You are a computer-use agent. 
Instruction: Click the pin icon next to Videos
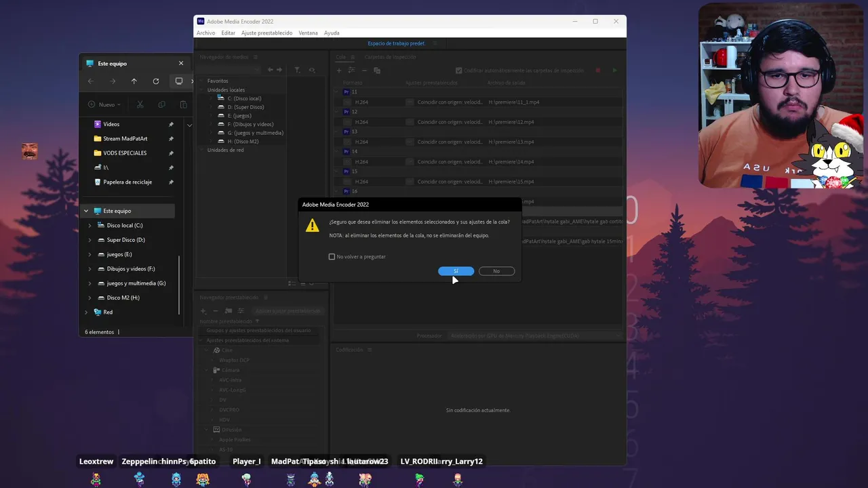coord(171,125)
